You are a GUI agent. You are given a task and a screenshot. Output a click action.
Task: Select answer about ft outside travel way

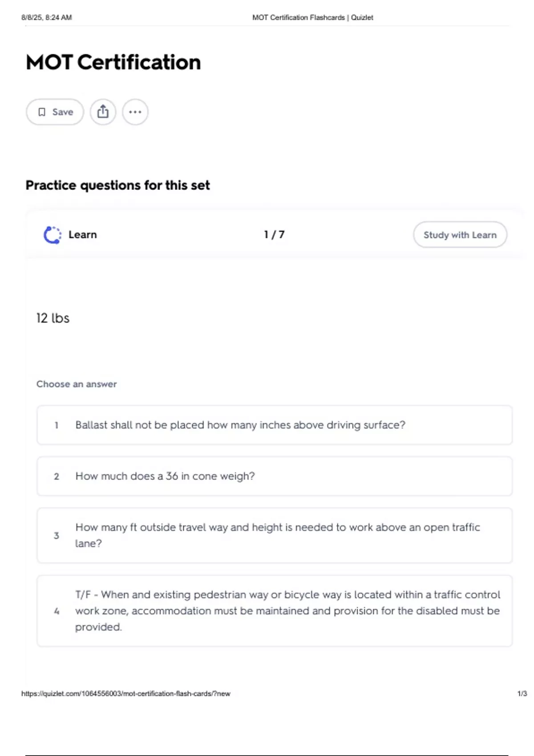(275, 535)
